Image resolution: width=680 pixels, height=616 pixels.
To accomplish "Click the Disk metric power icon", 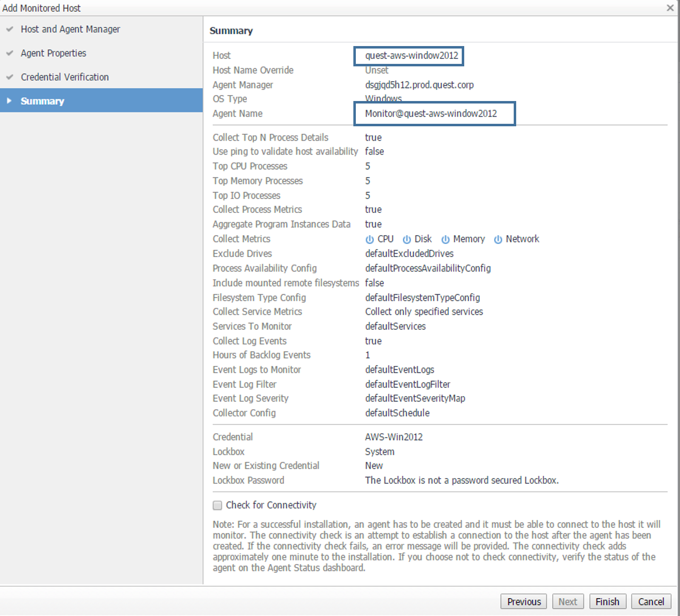I will point(407,240).
